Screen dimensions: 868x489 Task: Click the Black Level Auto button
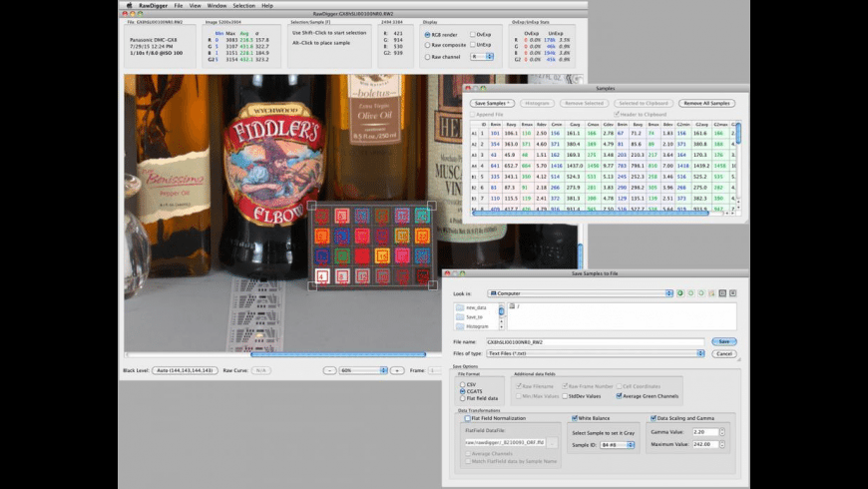(185, 370)
